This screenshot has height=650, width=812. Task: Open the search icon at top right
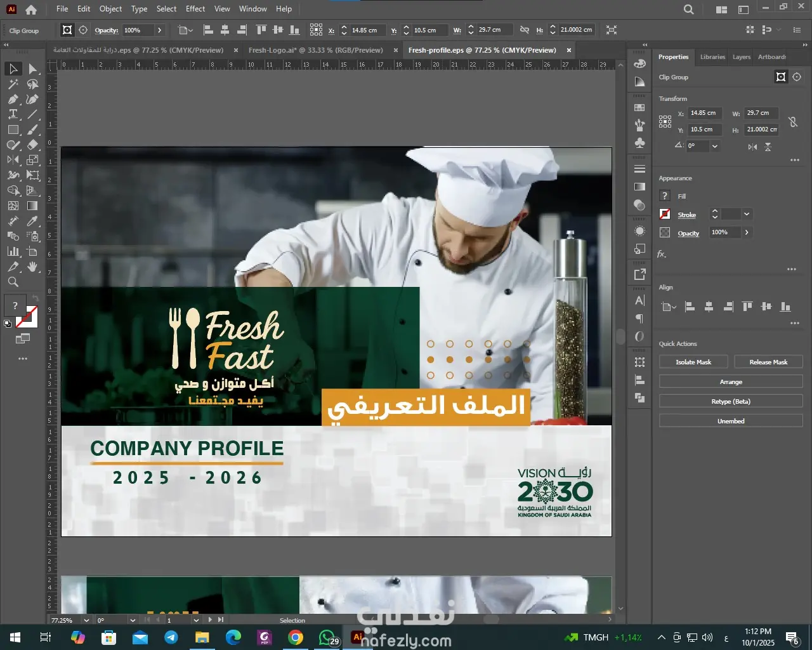(689, 10)
